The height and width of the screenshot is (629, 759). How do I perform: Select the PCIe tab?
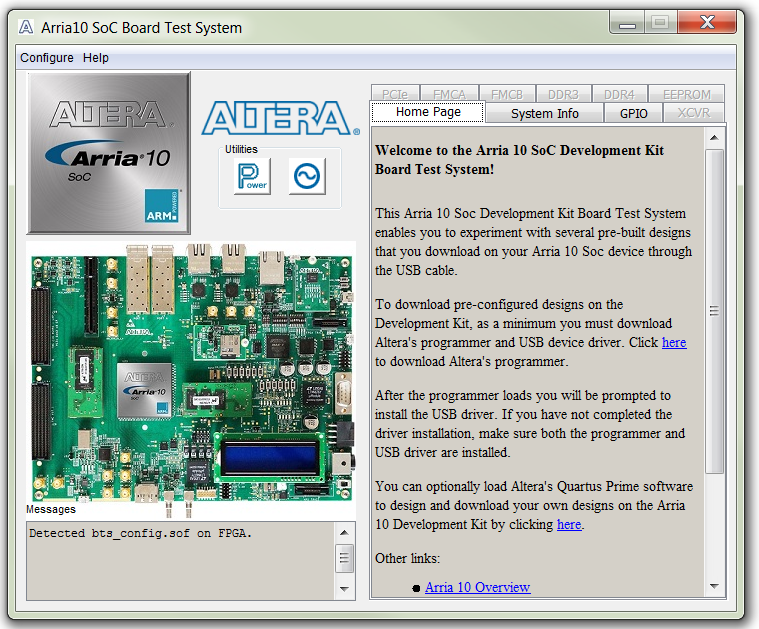pyautogui.click(x=395, y=94)
